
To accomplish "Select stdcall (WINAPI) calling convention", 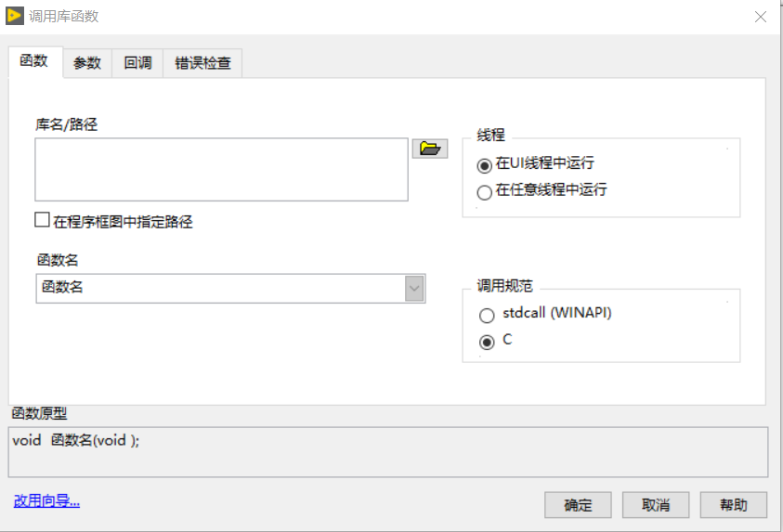I will [485, 315].
